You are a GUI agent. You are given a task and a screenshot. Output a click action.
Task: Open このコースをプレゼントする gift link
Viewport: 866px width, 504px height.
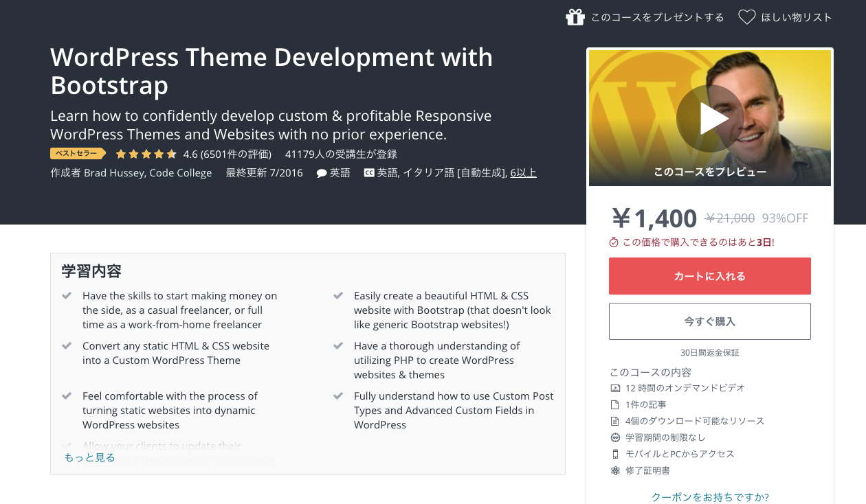(x=658, y=17)
